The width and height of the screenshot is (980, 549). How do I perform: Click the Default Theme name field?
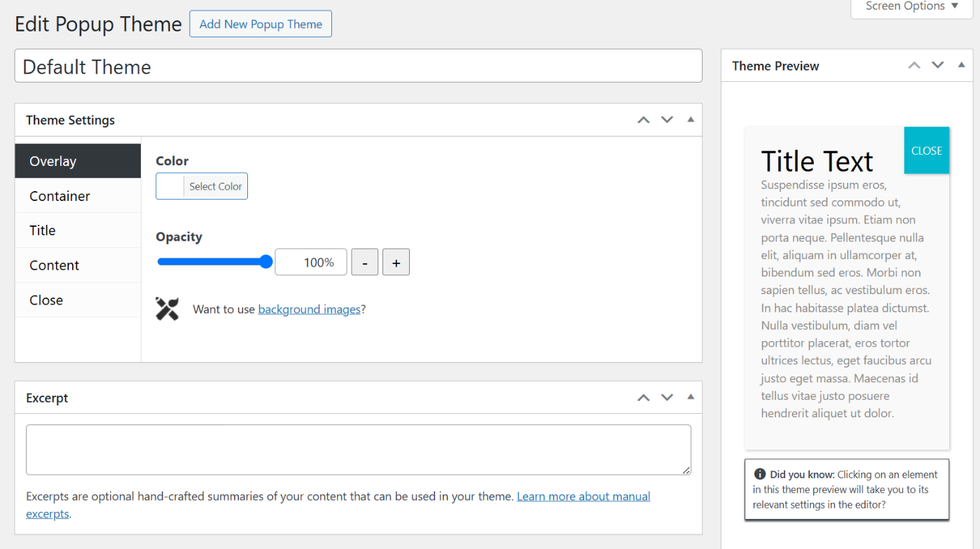pos(358,66)
